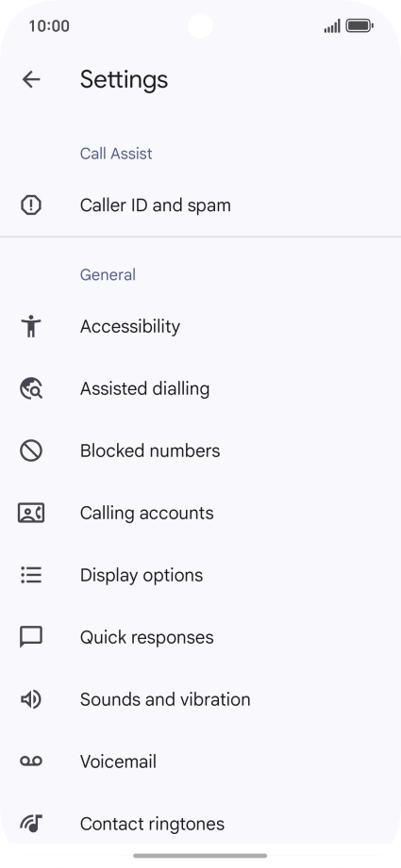Screen dimensions: 401x868
Task: Tap the Voicemail tape icon
Action: 31,762
